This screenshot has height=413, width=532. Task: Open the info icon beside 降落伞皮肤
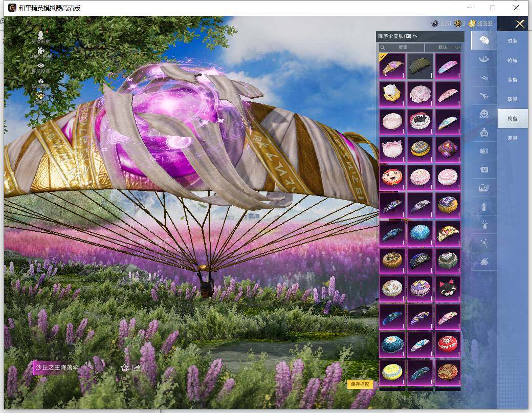tap(415, 36)
